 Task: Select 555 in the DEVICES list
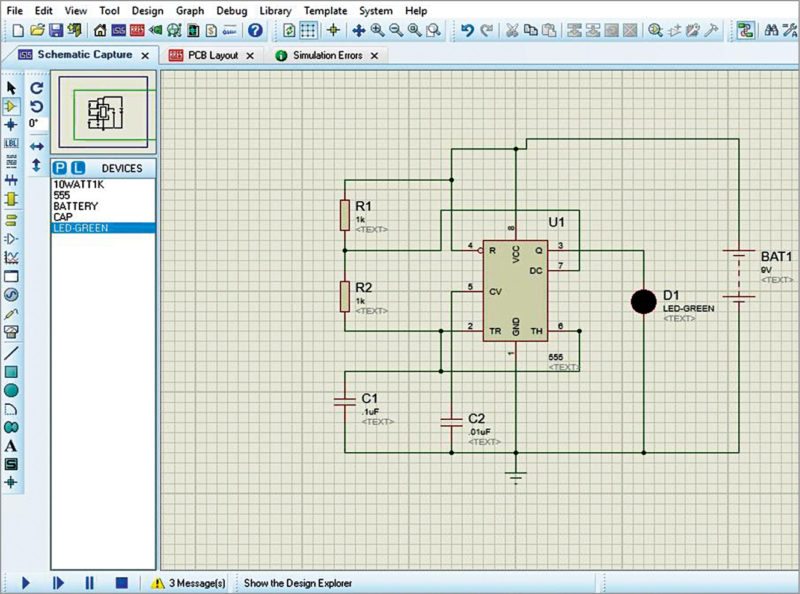[60, 193]
